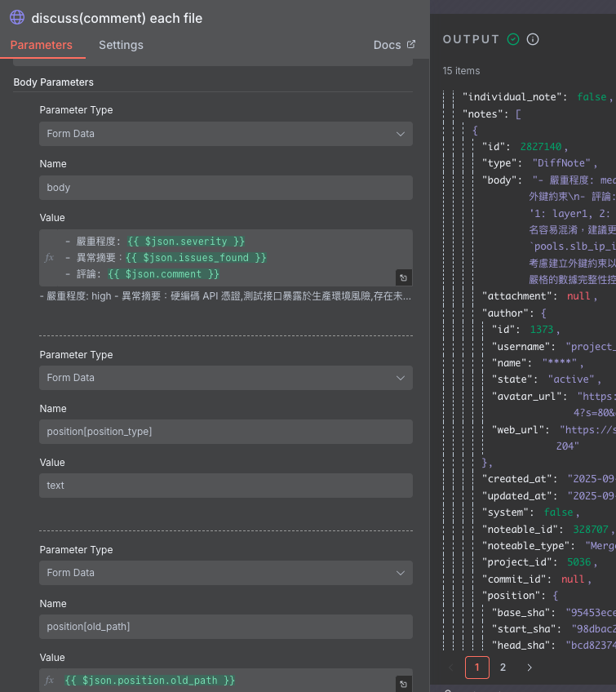Viewport: 616px width, 692px height.
Task: Open Parameter Type dropdown above position[position_type]
Action: (226, 378)
